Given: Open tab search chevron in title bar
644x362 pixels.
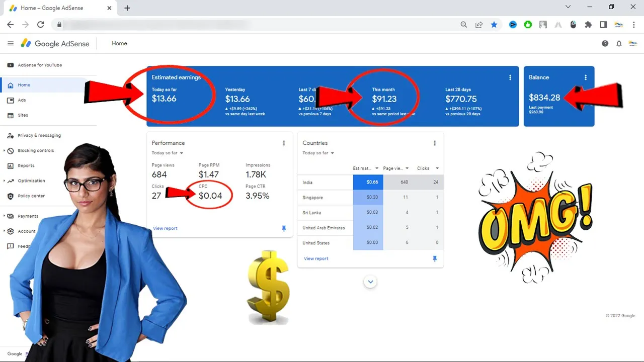Looking at the screenshot, I should [x=568, y=7].
